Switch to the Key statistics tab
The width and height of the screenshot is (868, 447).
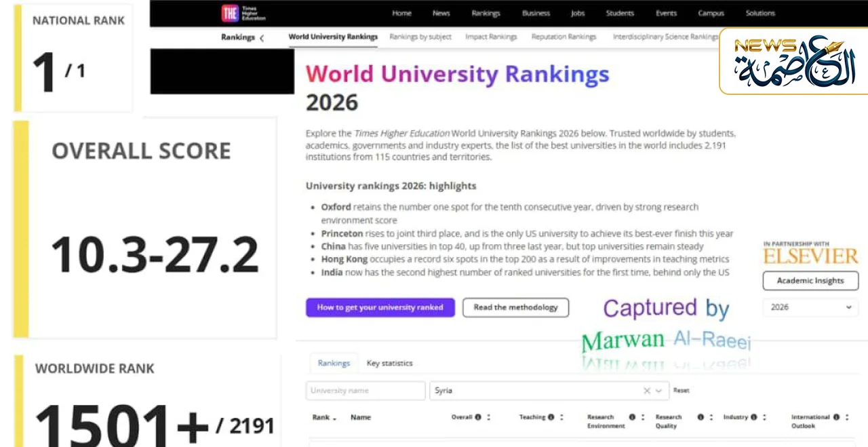click(x=389, y=363)
